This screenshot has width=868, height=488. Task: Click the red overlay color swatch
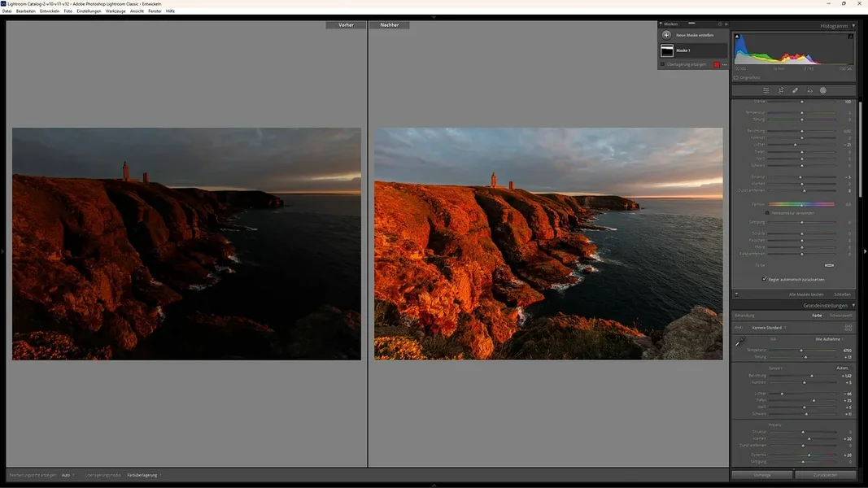coord(717,65)
